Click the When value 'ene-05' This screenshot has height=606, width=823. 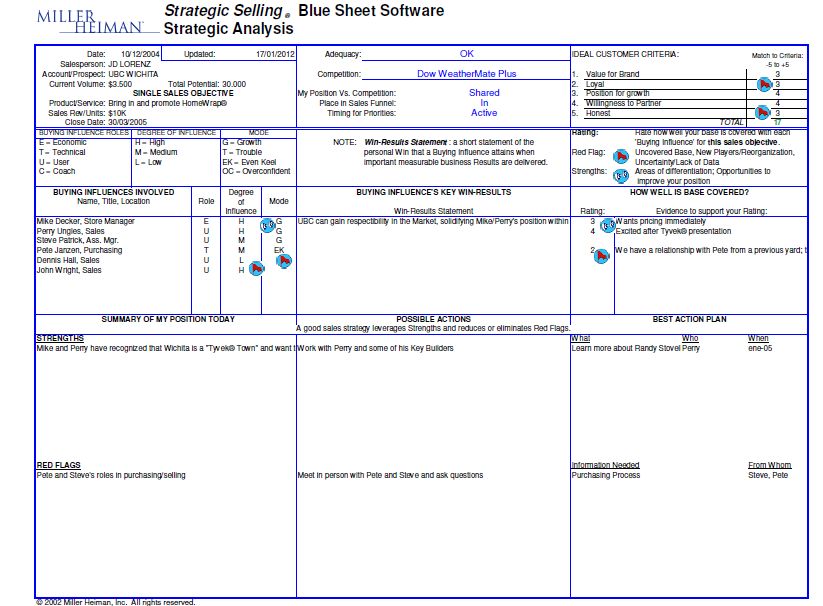click(760, 348)
